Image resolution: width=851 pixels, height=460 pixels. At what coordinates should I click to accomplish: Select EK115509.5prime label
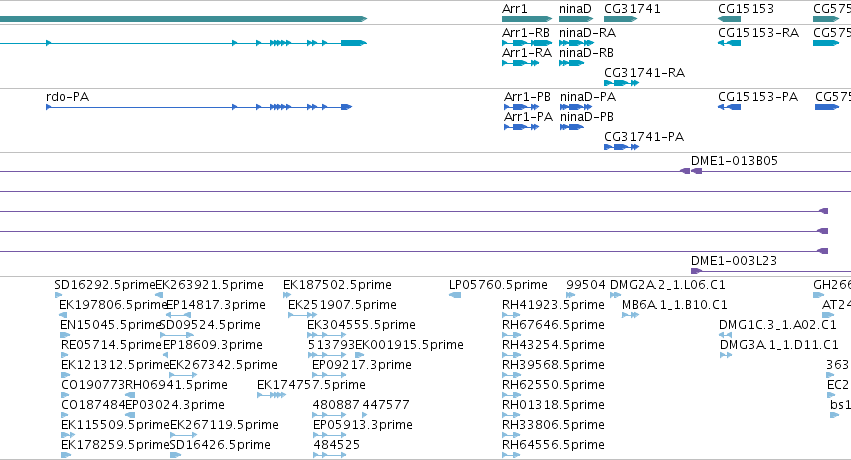(x=115, y=425)
